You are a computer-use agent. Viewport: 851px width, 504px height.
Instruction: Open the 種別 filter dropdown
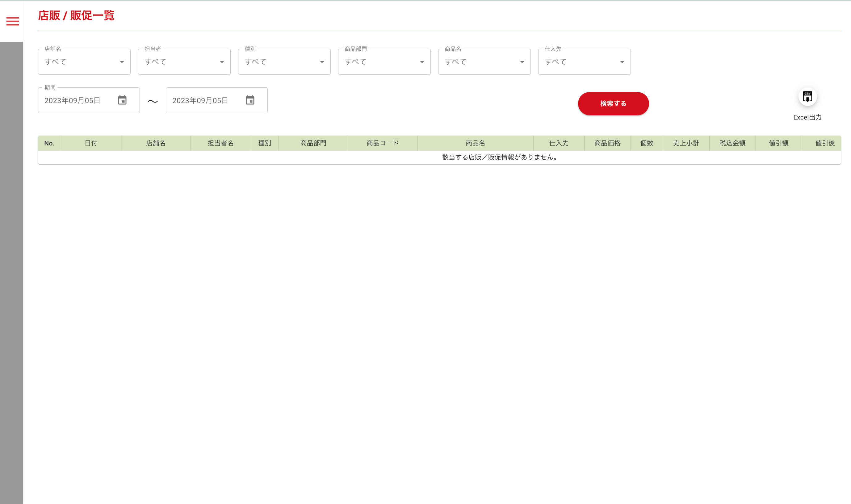pyautogui.click(x=284, y=62)
